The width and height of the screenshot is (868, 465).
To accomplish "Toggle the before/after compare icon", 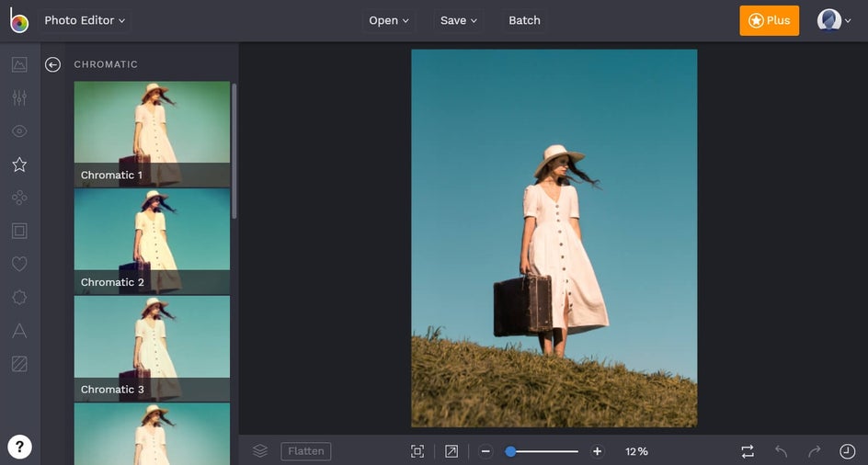I will tap(748, 451).
